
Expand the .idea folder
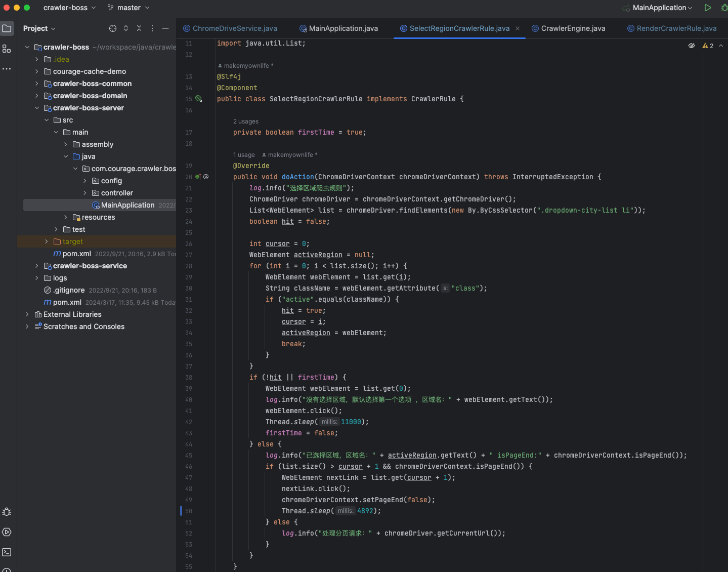click(36, 59)
